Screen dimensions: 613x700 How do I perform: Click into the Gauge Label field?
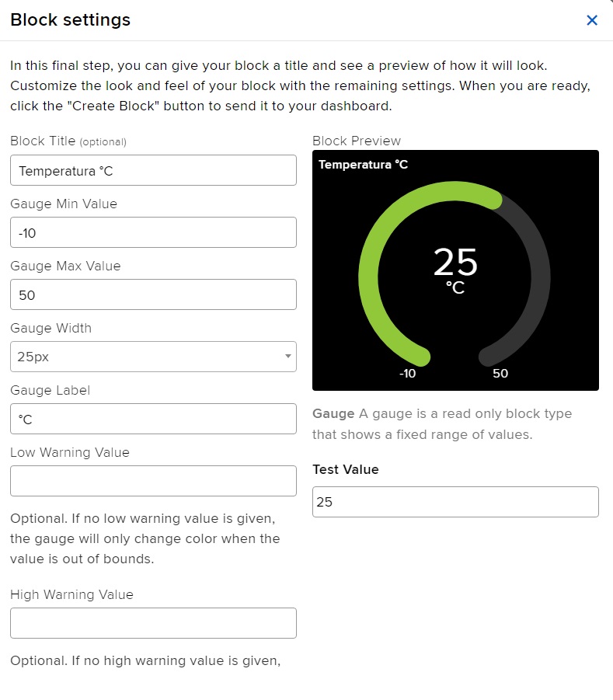tap(153, 419)
